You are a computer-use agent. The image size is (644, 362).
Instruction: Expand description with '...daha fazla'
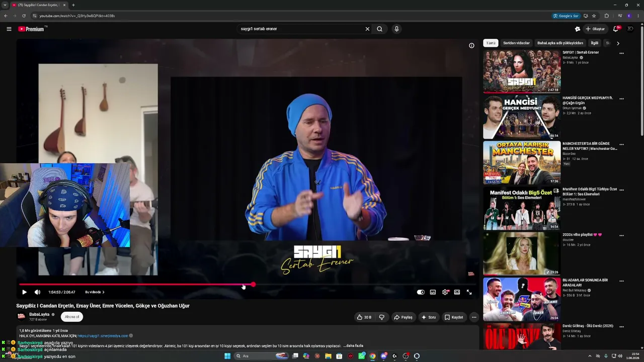(353, 346)
